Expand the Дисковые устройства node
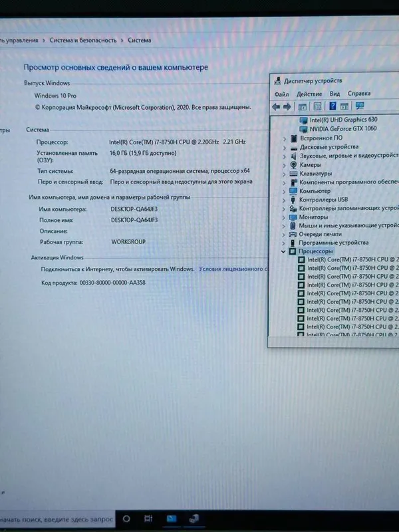399x532 pixels. pos(285,148)
